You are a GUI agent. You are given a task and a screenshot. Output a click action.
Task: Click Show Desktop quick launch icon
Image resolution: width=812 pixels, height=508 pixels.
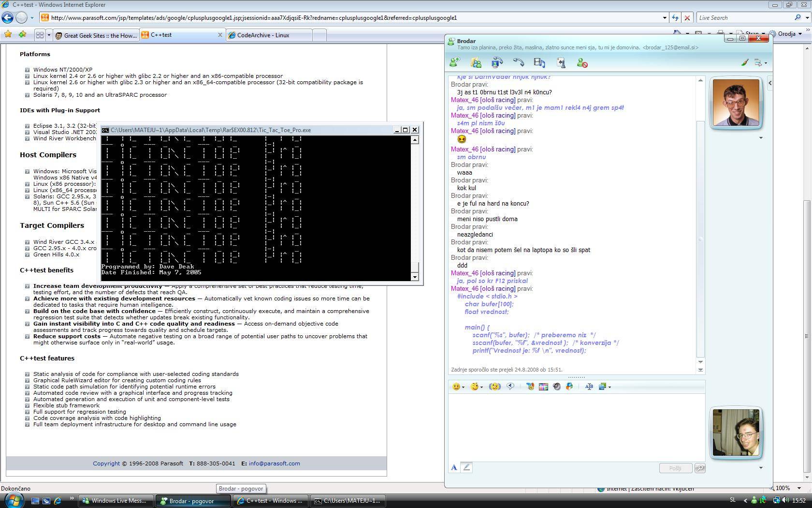pos(35,501)
